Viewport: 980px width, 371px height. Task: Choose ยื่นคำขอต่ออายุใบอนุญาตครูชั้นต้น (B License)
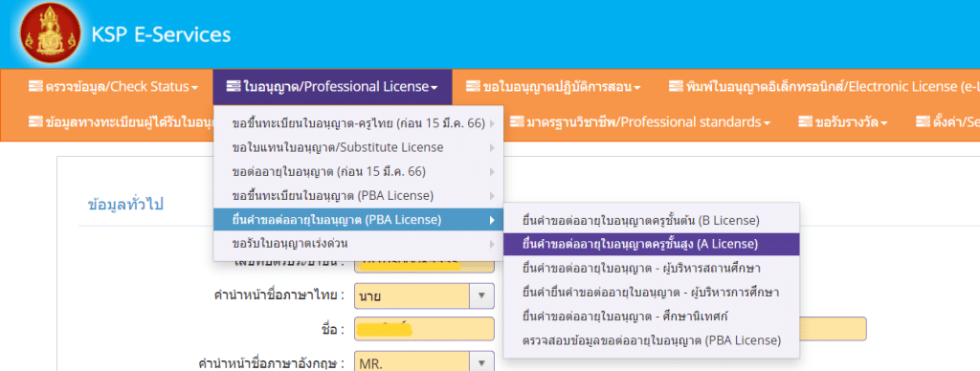[x=651, y=220]
